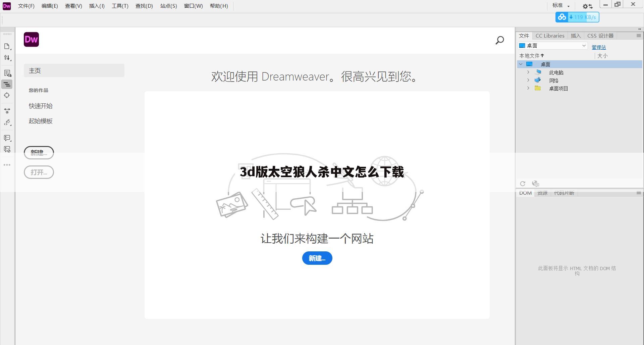644x345 pixels.
Task: Open the 查找(D) menu
Action: click(144, 6)
